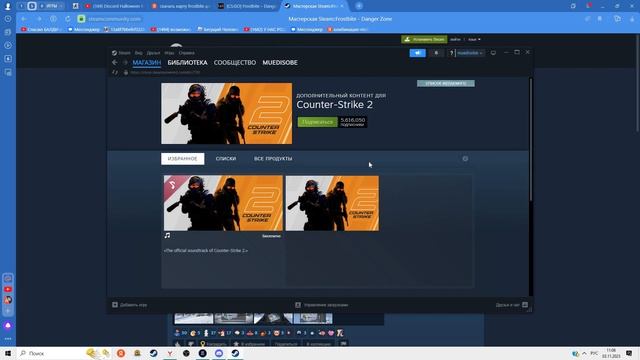Reload the Steam store page
This screenshot has width=640, height=360.
[x=115, y=72]
